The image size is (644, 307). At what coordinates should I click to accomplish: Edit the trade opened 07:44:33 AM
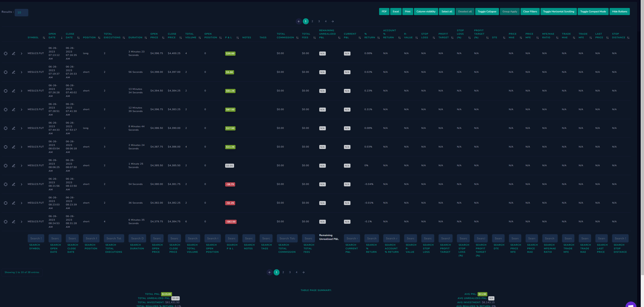(x=13, y=128)
